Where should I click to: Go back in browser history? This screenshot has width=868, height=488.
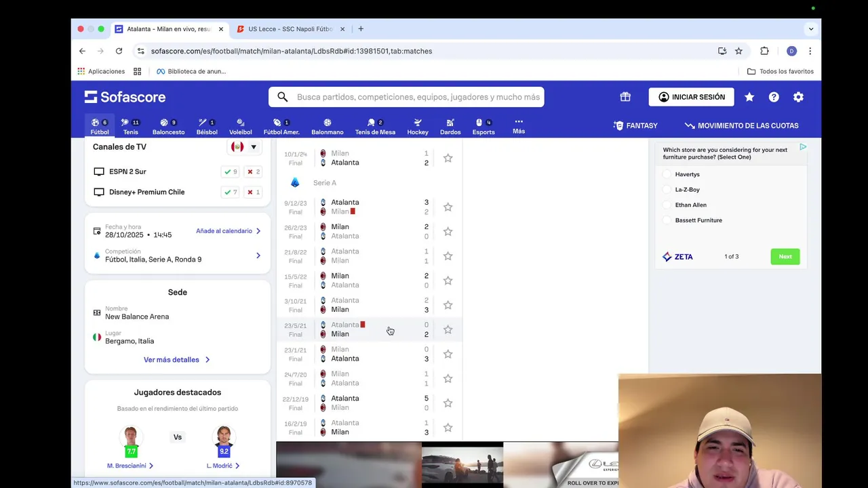click(82, 51)
